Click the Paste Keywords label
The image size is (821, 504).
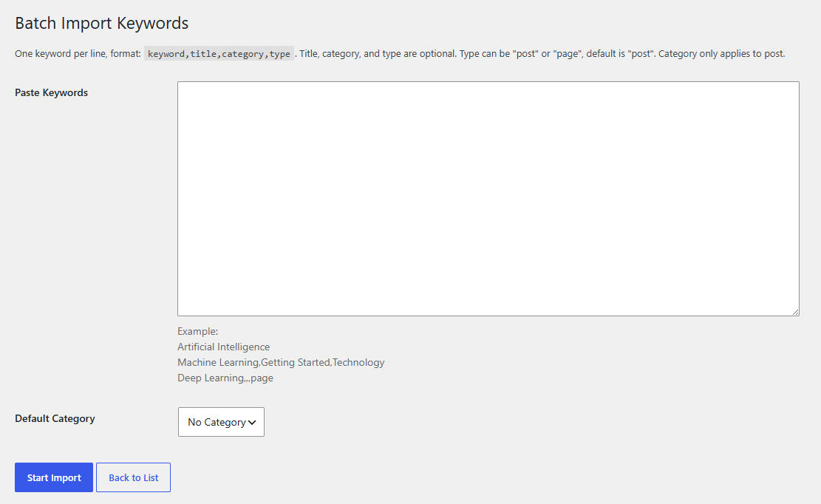tap(51, 92)
